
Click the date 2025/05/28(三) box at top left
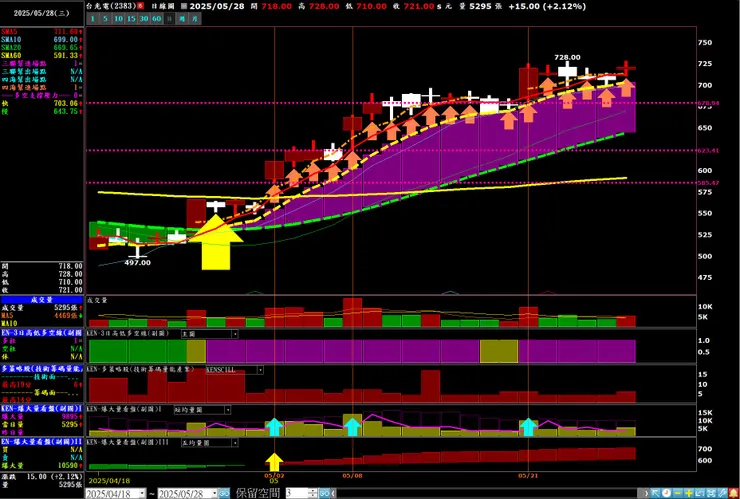pyautogui.click(x=42, y=13)
